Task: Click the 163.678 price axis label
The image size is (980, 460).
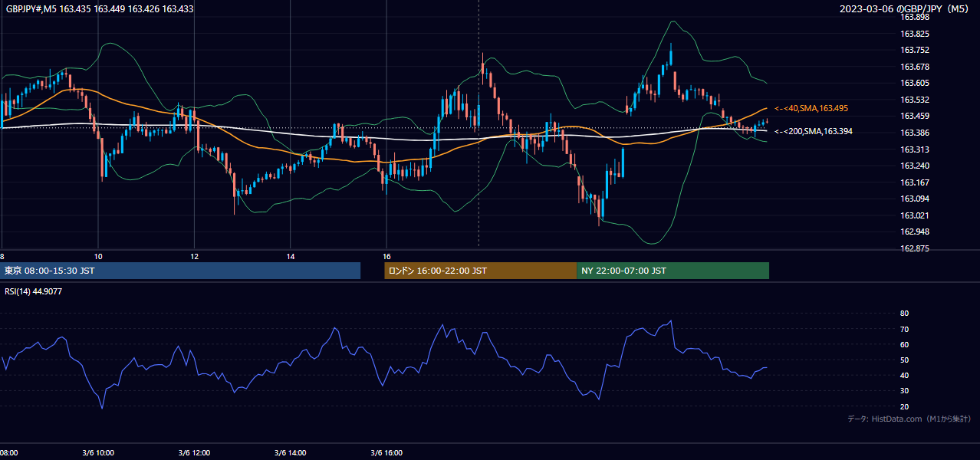Action: [915, 67]
